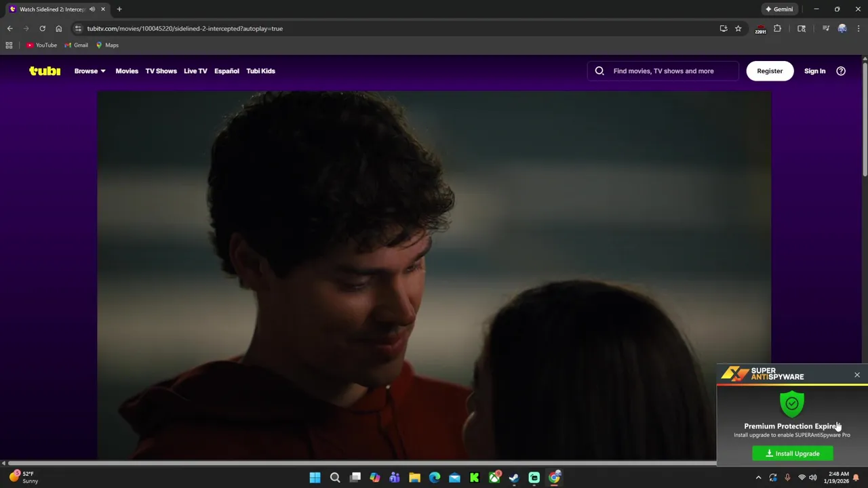Open Tubi Kids section
Screen dimensions: 868x488
click(260, 70)
